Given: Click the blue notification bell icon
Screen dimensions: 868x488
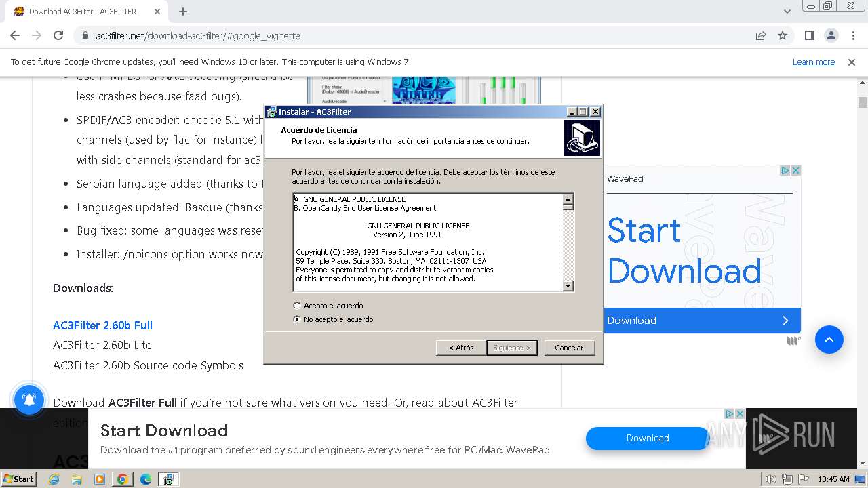Looking at the screenshot, I should (29, 400).
